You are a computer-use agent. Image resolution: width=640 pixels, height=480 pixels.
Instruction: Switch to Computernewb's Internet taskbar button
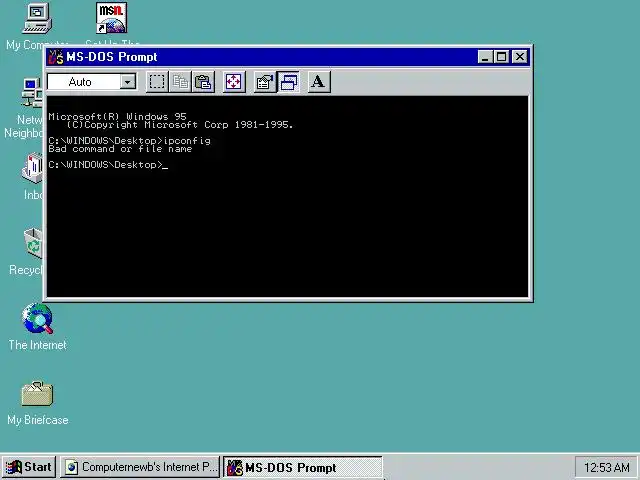[x=140, y=467]
